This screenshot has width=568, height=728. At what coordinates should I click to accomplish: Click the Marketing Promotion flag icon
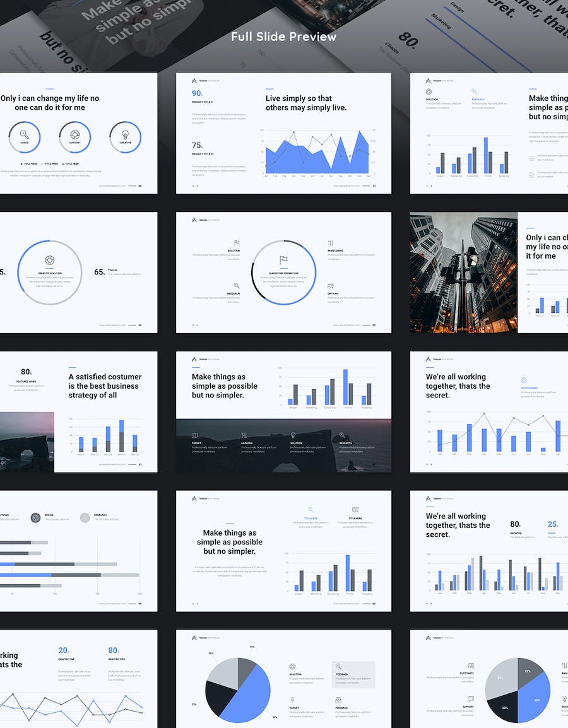tap(283, 260)
